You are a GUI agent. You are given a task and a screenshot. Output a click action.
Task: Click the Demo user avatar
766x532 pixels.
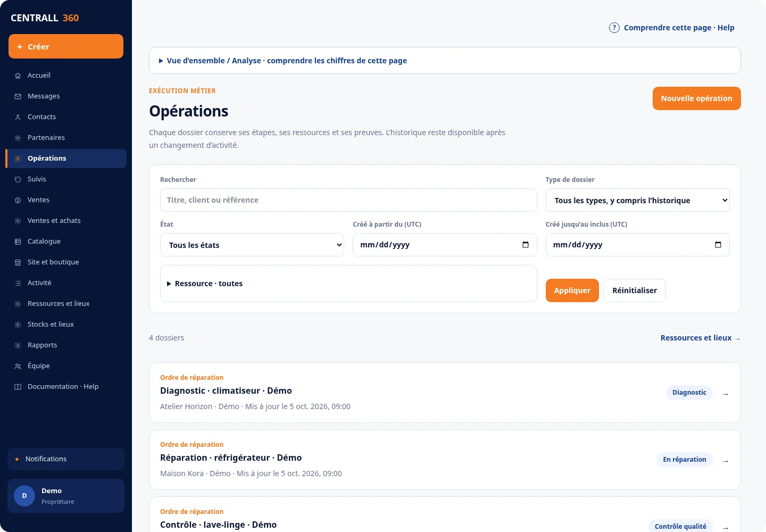click(x=24, y=496)
